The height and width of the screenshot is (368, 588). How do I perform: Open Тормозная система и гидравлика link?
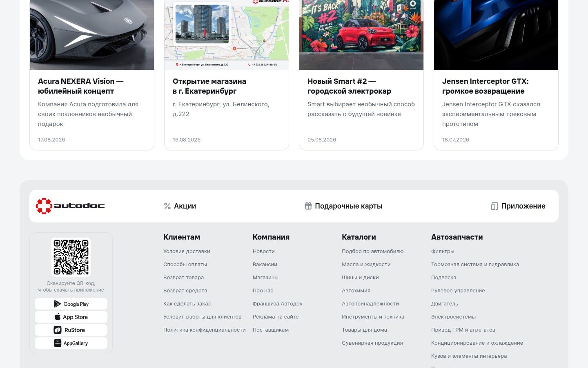click(475, 265)
